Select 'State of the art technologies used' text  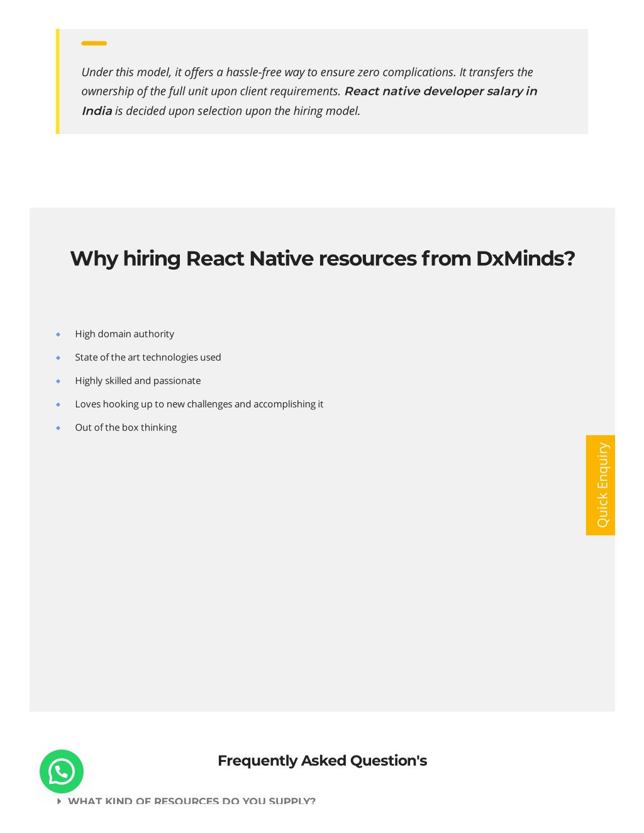(148, 357)
